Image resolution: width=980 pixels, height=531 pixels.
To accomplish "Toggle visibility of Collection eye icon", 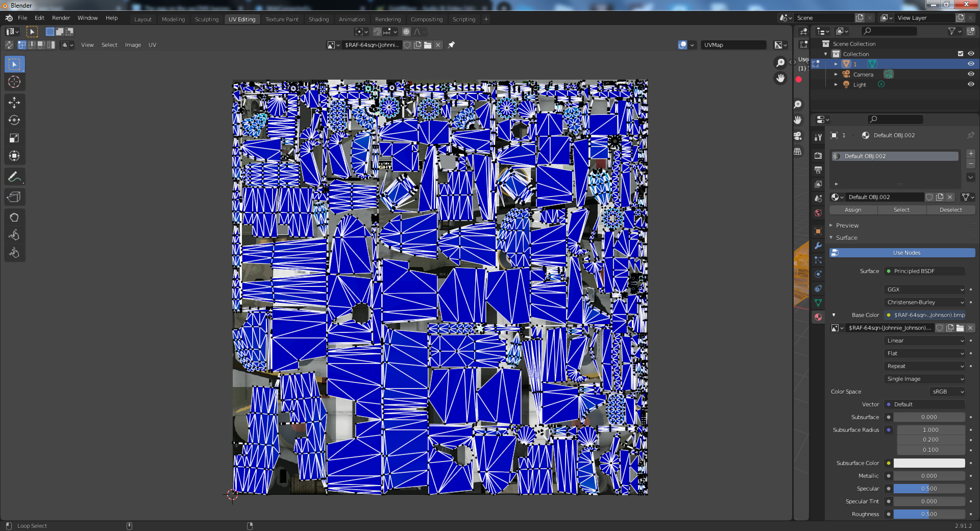I will [x=971, y=54].
